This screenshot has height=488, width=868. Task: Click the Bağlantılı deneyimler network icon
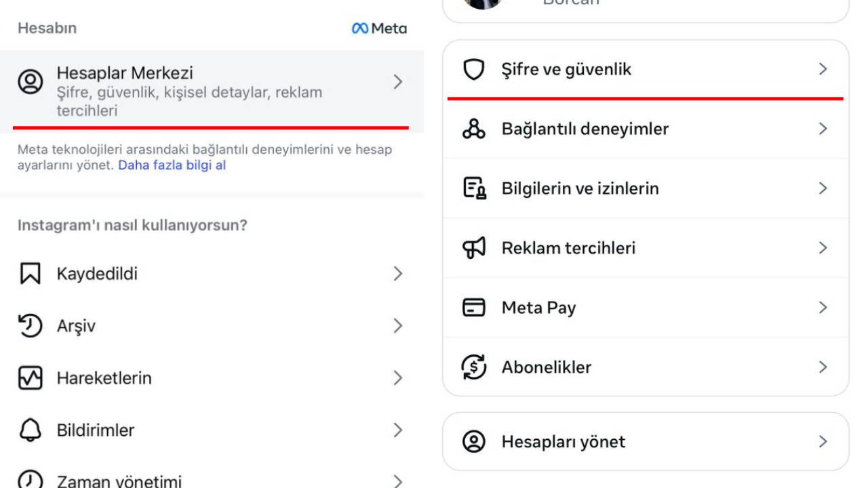(x=475, y=128)
